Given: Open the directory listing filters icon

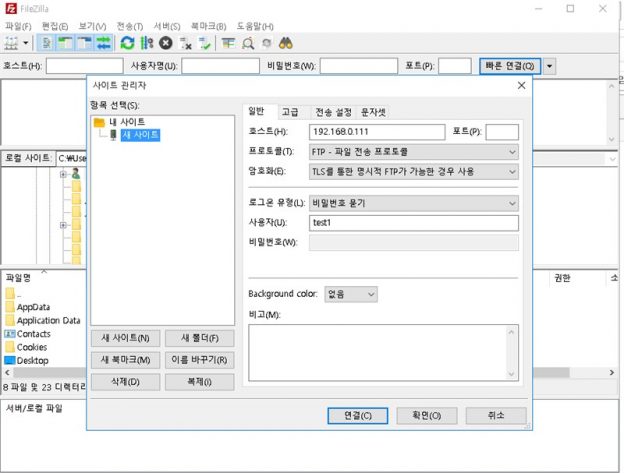Looking at the screenshot, I should (228, 43).
